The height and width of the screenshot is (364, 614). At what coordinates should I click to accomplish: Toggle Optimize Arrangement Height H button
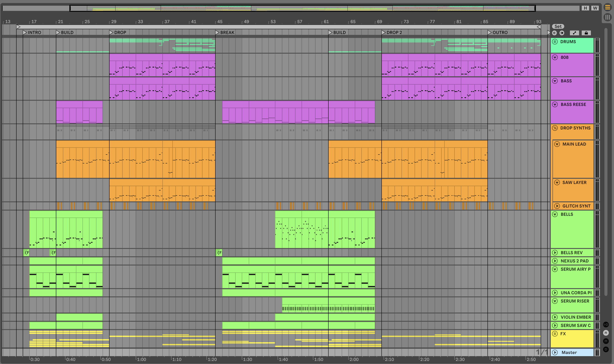[585, 8]
